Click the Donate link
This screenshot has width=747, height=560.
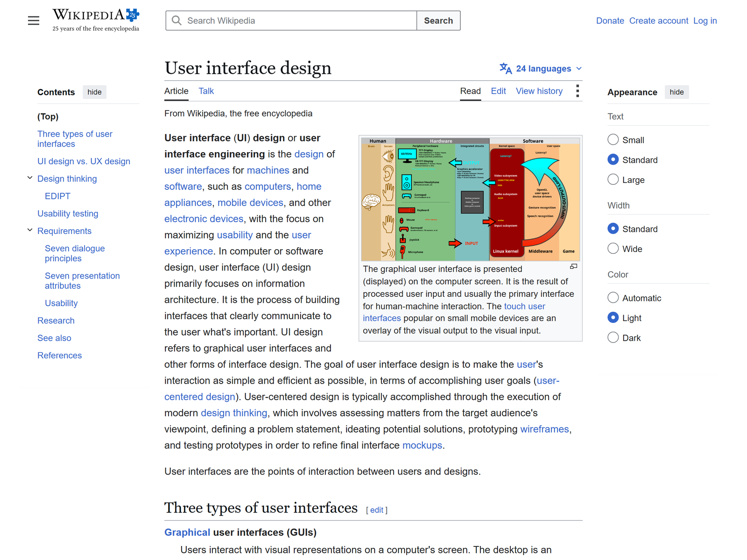pos(610,21)
